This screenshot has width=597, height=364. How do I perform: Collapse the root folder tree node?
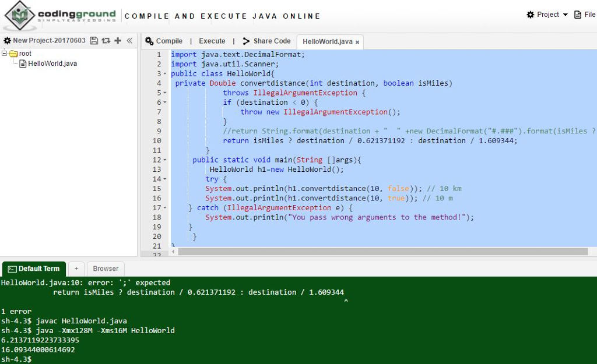[x=5, y=54]
